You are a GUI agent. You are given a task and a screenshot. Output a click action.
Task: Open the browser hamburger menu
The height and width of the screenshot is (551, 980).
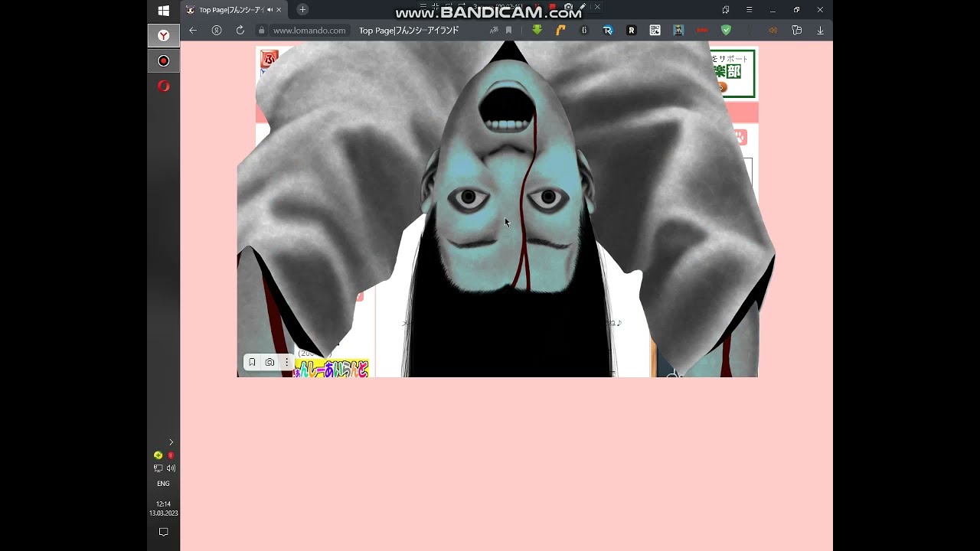[x=750, y=10]
